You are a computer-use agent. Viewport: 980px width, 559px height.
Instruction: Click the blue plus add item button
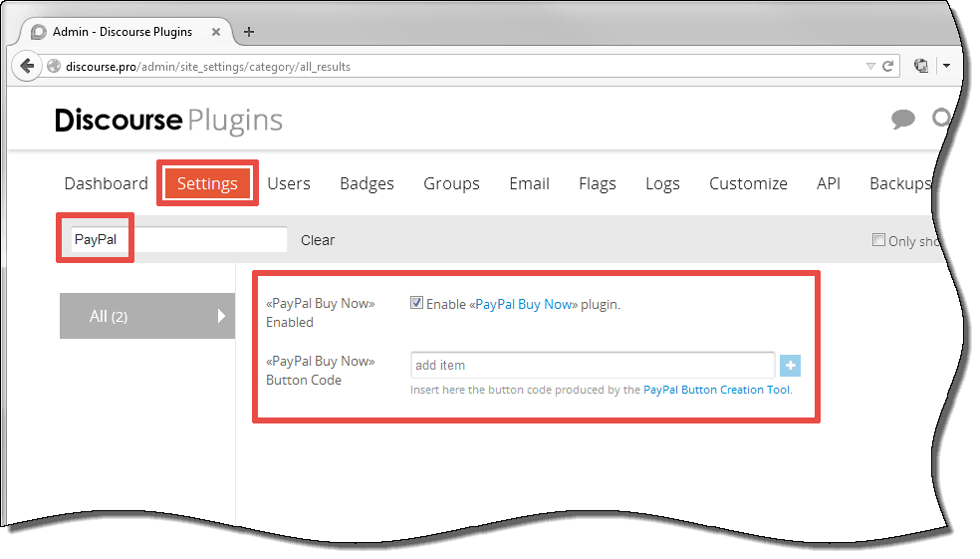[790, 366]
